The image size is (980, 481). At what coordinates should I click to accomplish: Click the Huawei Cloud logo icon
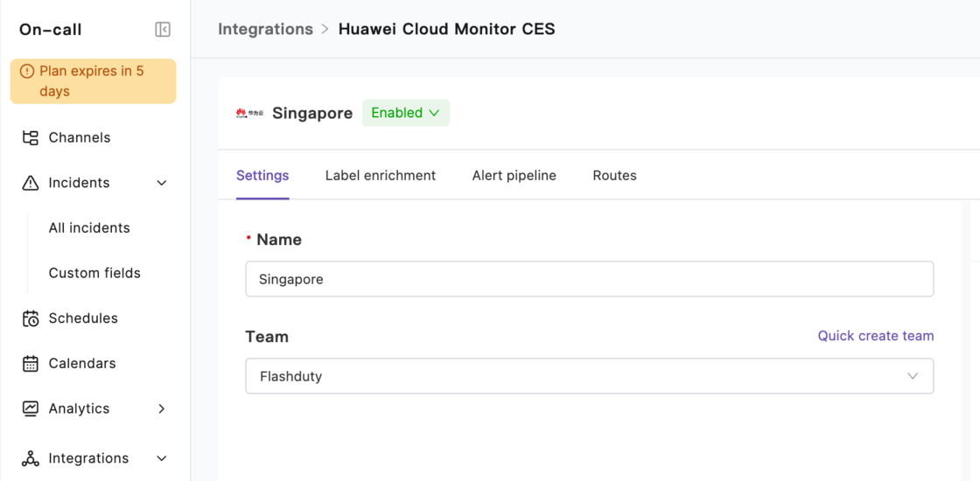tap(249, 113)
